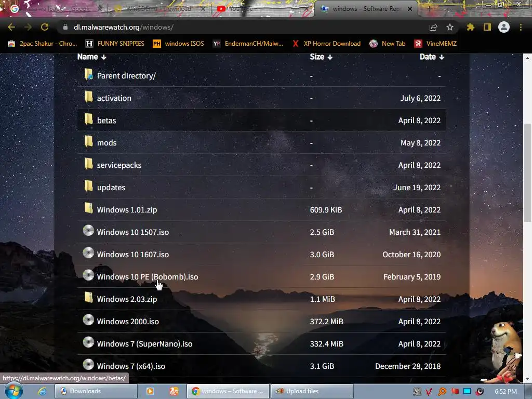
Task: Download Windows 10 PE (Bobomb).iso
Action: (x=148, y=277)
